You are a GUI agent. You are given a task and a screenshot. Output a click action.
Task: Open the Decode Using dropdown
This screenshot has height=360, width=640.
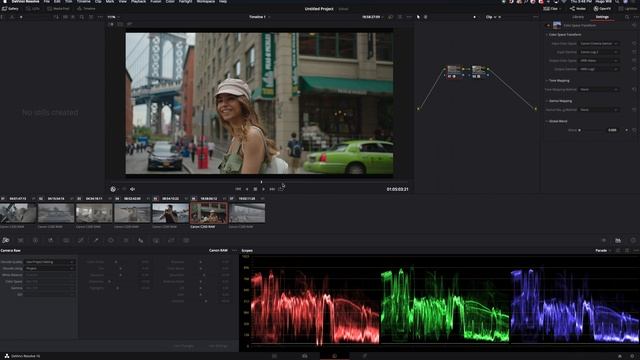(x=49, y=269)
